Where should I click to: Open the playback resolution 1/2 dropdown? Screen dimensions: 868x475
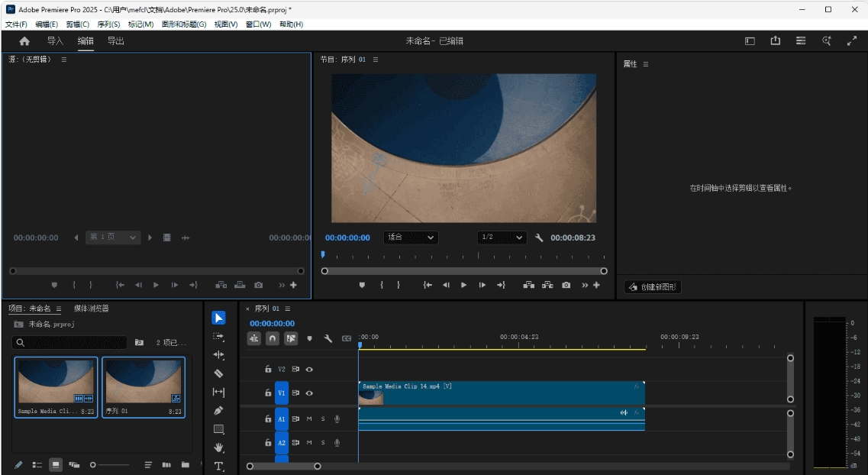click(x=500, y=237)
